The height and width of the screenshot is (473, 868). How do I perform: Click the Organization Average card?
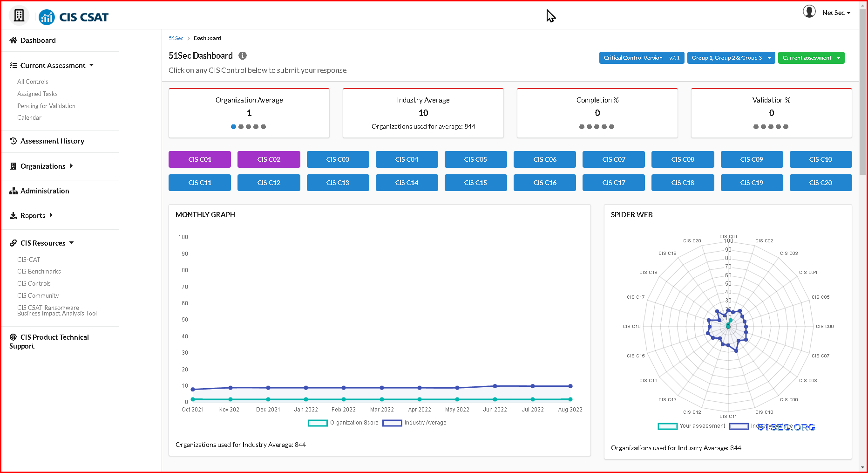click(249, 113)
